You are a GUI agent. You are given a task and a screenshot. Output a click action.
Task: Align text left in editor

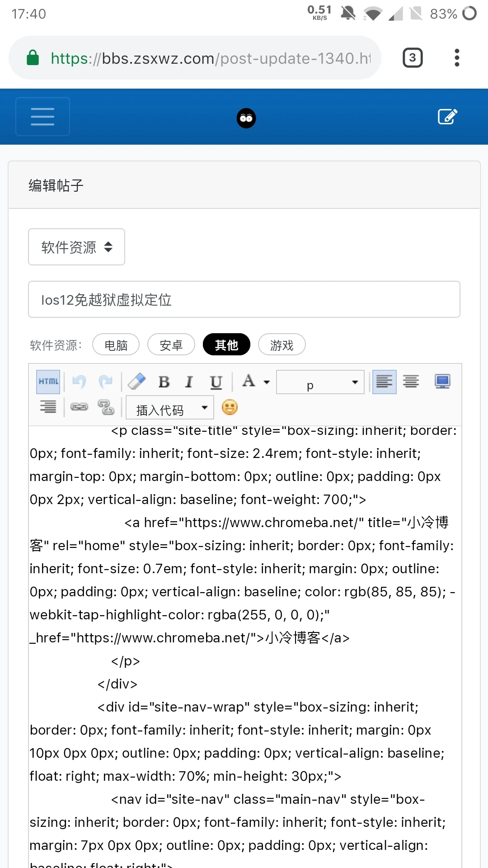pos(384,382)
